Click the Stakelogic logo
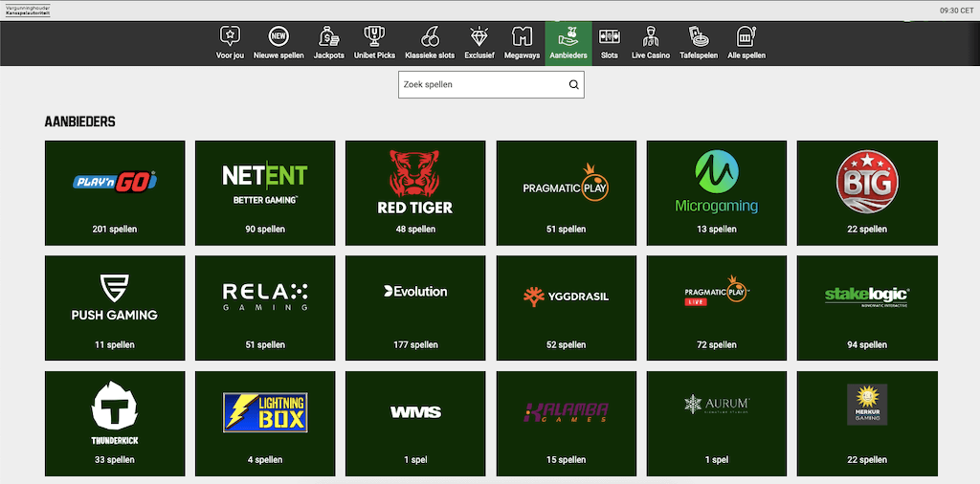The width and height of the screenshot is (980, 484). click(867, 297)
